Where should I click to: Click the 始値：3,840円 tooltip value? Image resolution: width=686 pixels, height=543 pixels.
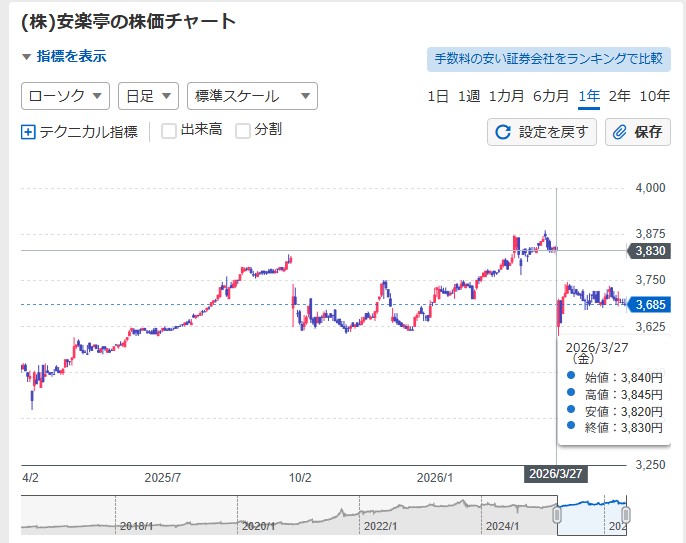point(624,378)
